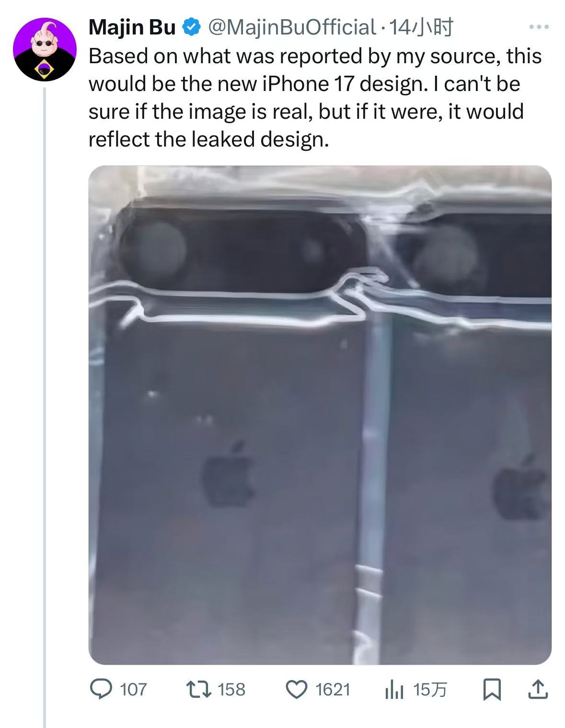
Task: Open the 14小时 timestamp link
Action: point(420,28)
